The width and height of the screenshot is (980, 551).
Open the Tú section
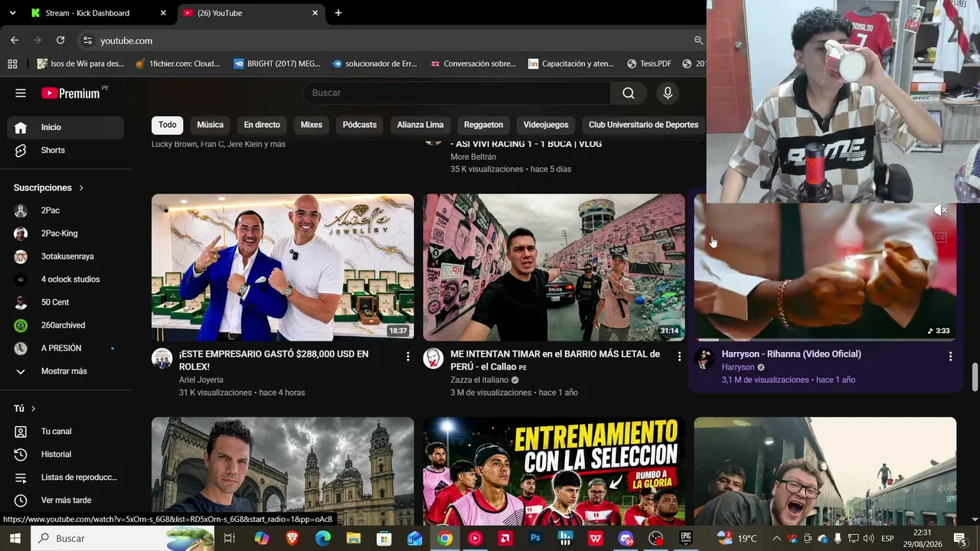coord(24,409)
